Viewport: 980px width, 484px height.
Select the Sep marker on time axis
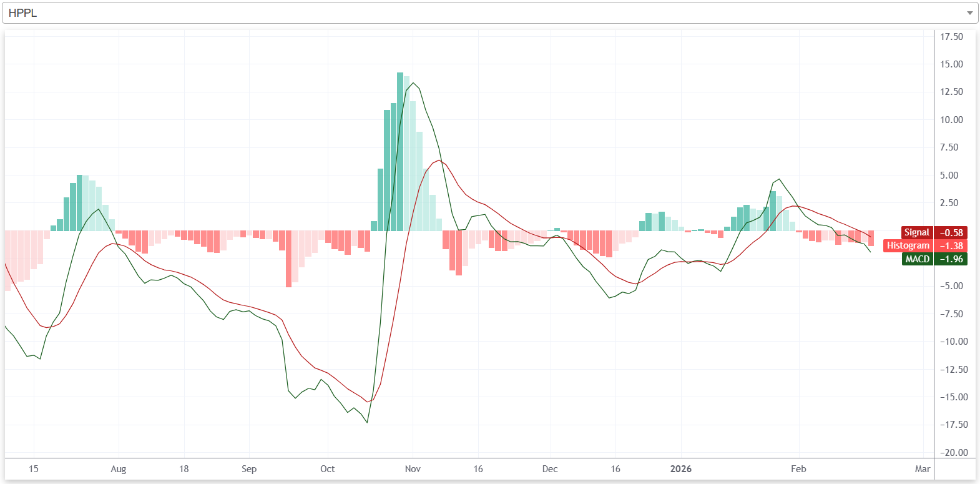(x=249, y=469)
